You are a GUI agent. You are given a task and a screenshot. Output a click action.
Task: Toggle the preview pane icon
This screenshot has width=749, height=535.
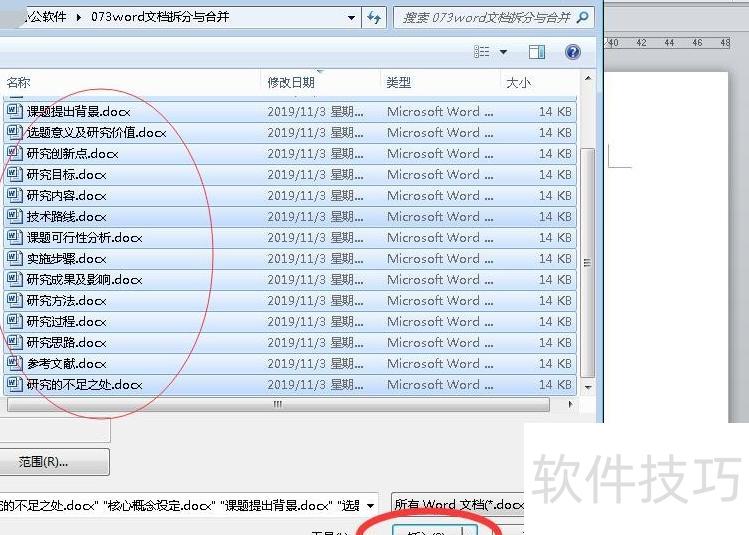[537, 52]
